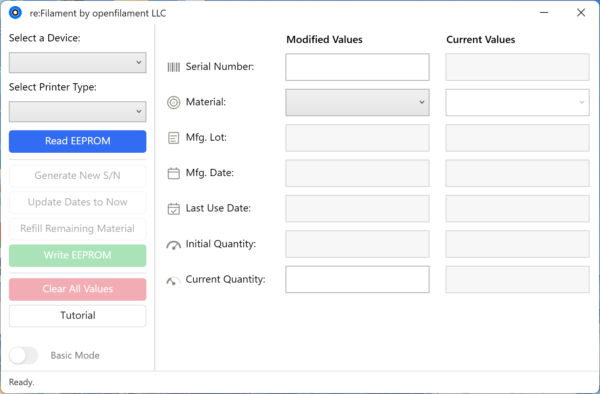Click the Clear All Values button
Screen dimensions: 600x394
click(x=78, y=289)
